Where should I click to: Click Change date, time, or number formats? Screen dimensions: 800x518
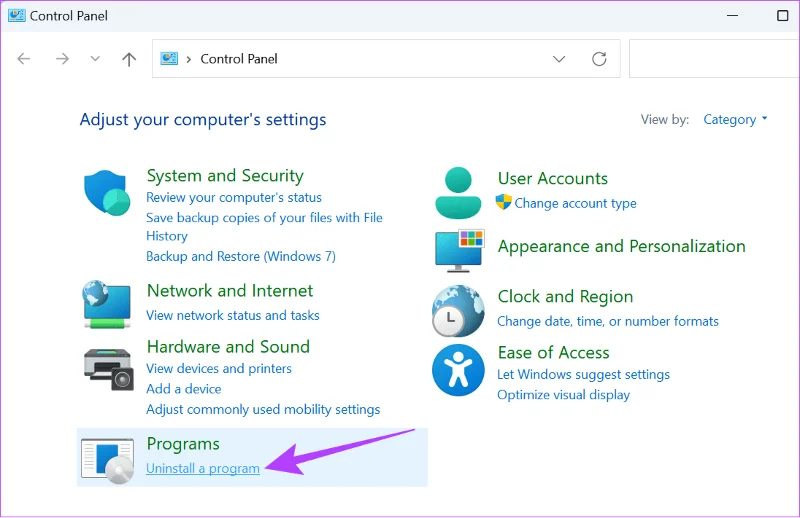[608, 321]
